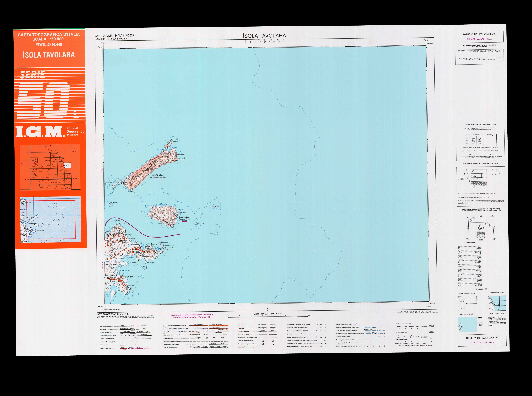Click the airport circle symbol in legend

click(x=263, y=341)
